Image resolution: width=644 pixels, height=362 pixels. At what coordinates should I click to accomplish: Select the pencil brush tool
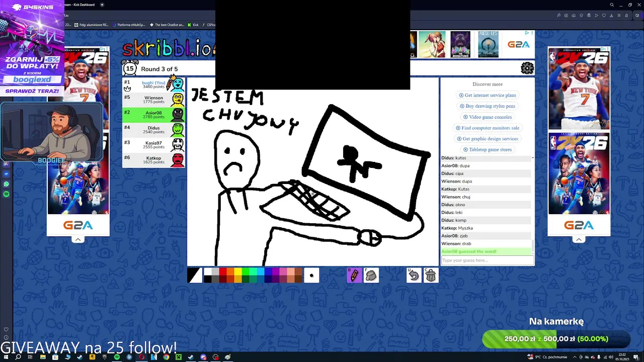(354, 275)
